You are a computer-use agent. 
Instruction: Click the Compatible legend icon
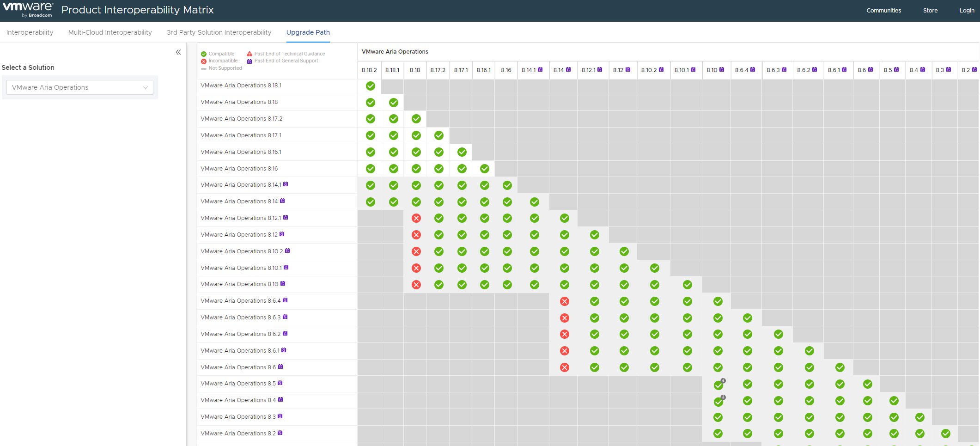tap(204, 54)
